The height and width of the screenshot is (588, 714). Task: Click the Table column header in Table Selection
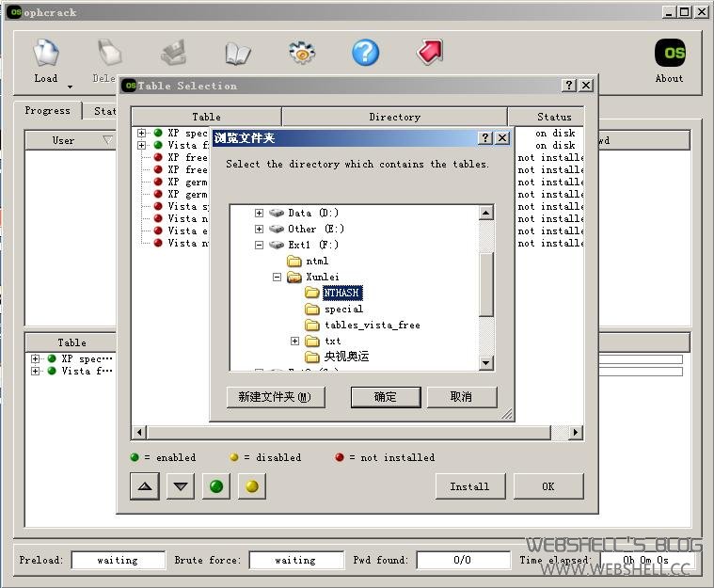tap(206, 117)
